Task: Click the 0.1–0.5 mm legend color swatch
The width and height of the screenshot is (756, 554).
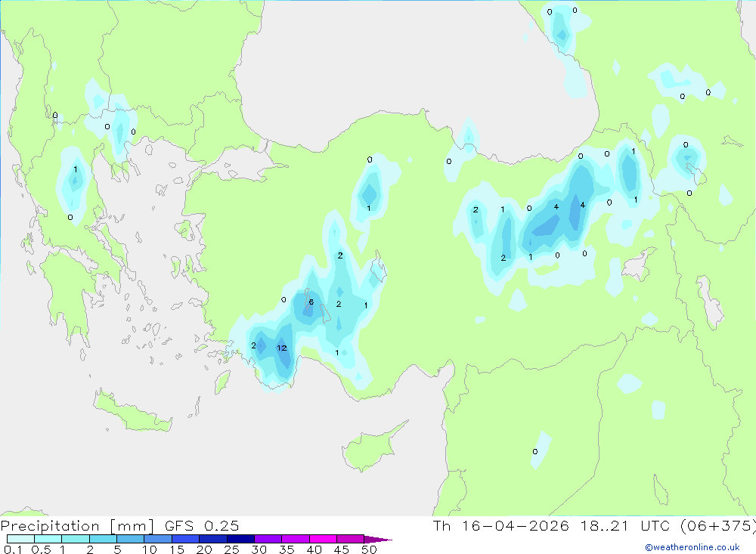Action: point(20,539)
